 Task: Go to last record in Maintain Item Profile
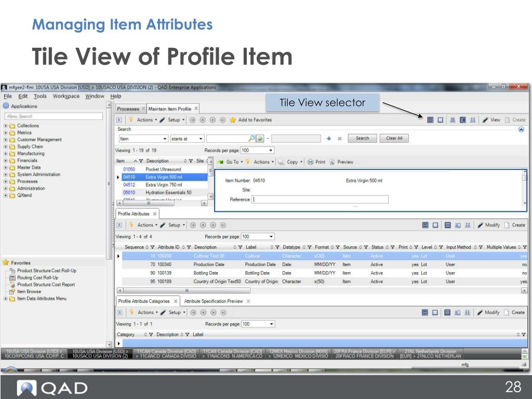222,120
